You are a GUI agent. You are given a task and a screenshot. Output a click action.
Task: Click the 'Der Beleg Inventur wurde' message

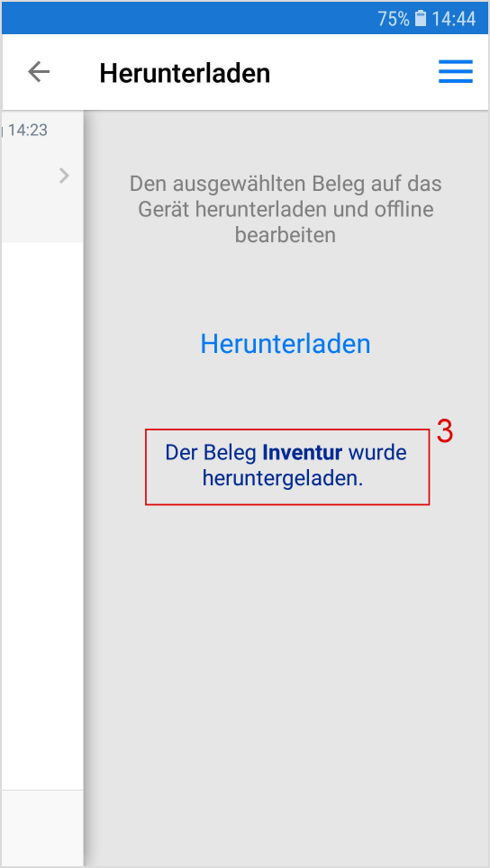pyautogui.click(x=286, y=452)
